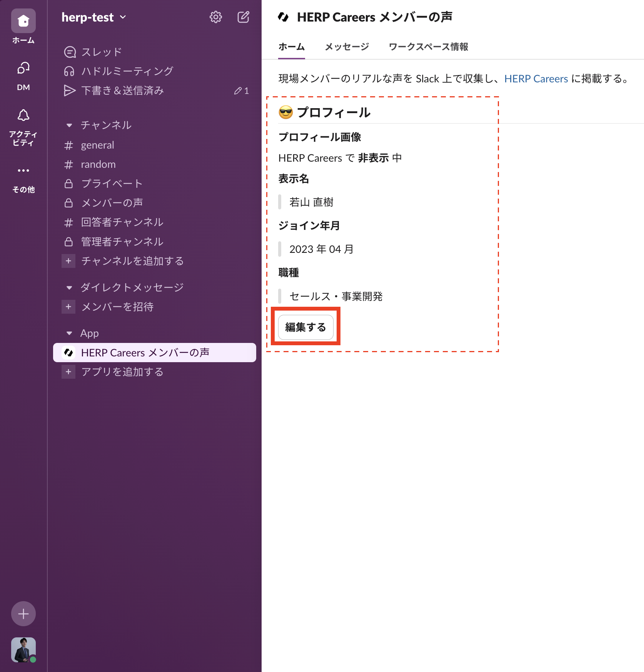Open the DM rail icon

23,69
